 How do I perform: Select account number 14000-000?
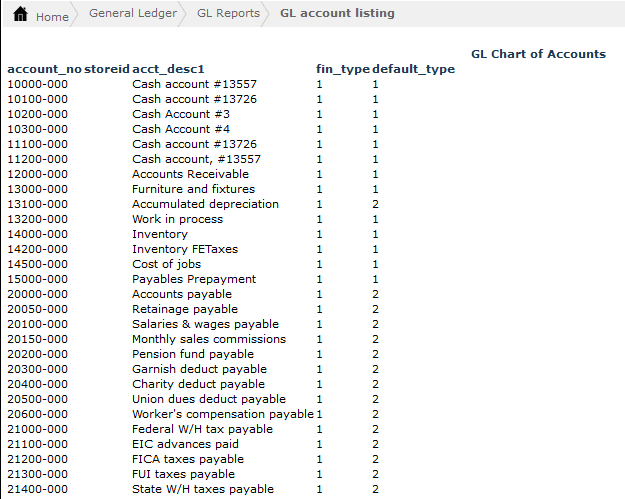coord(37,234)
